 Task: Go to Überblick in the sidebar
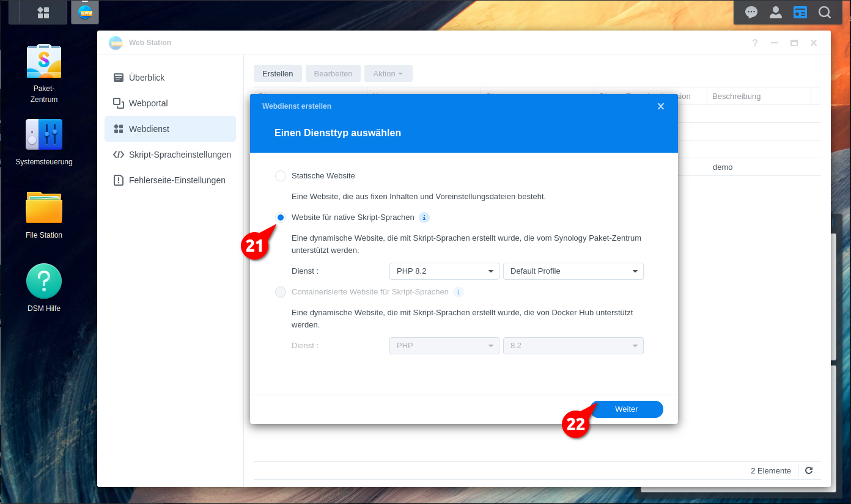click(x=147, y=78)
